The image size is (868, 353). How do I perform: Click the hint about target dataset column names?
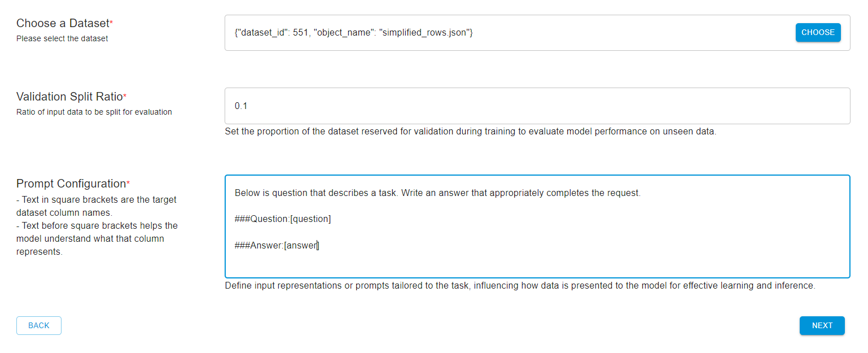(96, 206)
